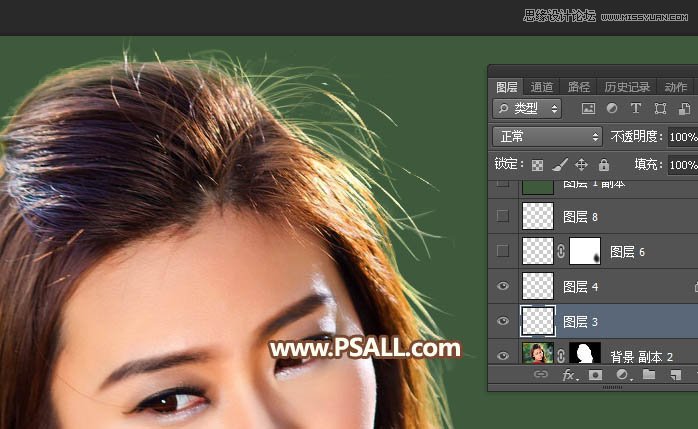Lock all padlock icon

604,165
